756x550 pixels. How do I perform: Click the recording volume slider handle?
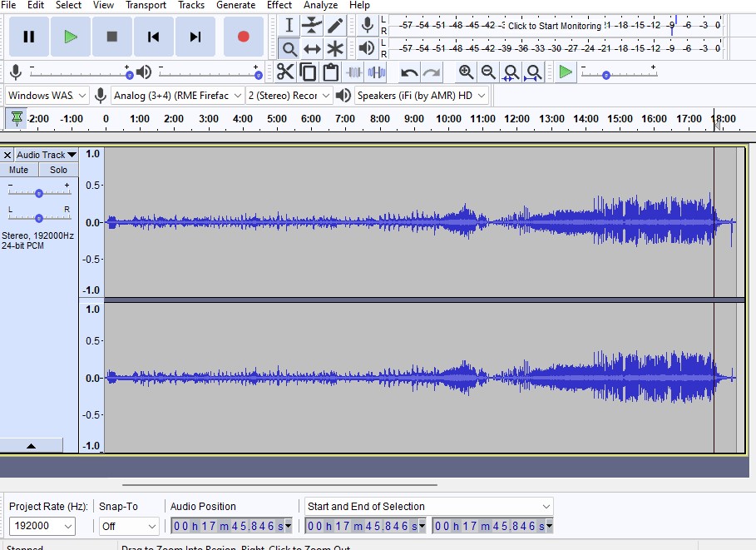point(129,75)
